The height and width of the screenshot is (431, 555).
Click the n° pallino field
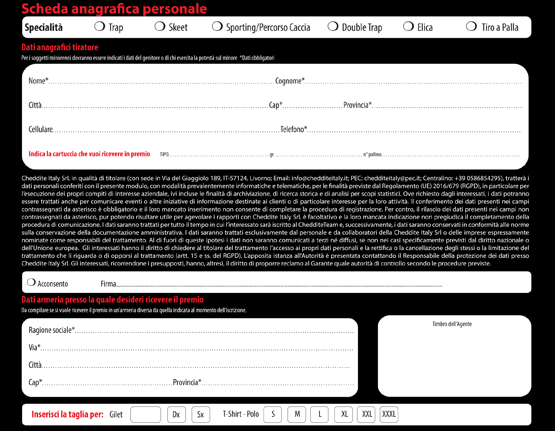pyautogui.click(x=451, y=155)
